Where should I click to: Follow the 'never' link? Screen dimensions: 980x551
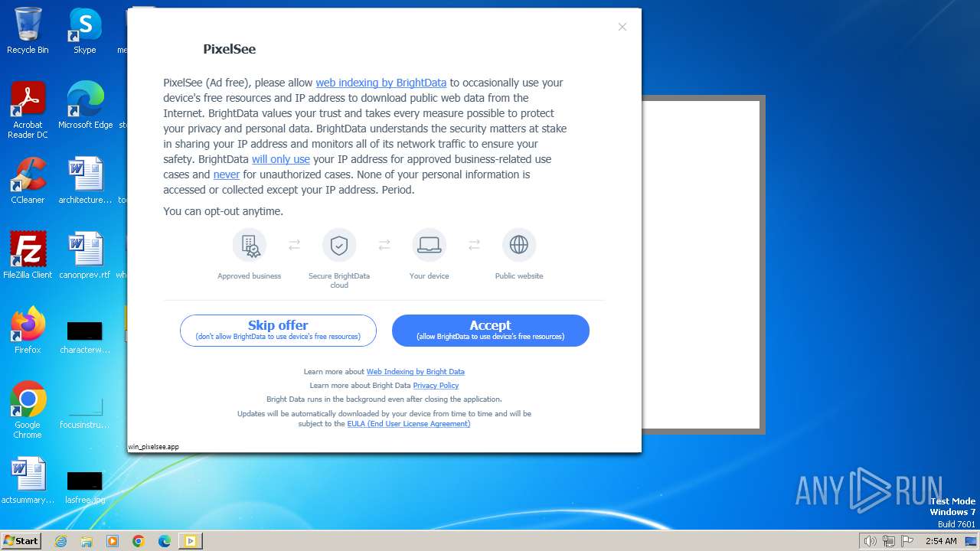click(x=227, y=174)
